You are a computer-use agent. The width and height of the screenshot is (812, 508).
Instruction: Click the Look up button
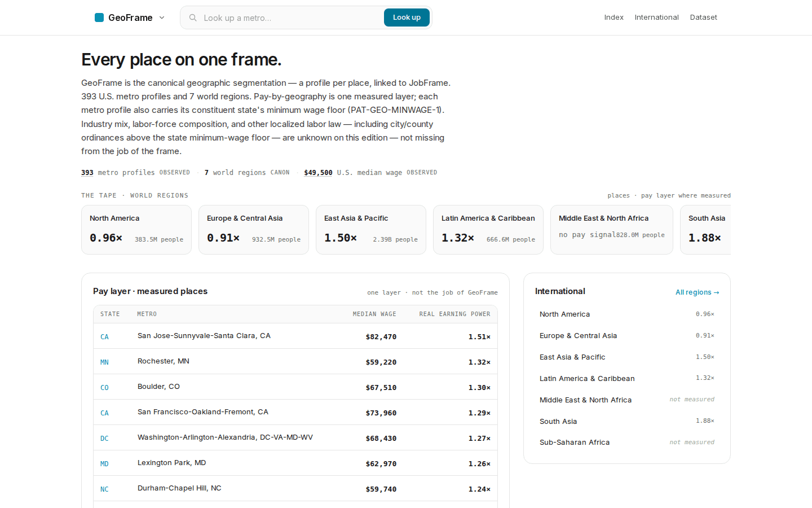(x=407, y=17)
